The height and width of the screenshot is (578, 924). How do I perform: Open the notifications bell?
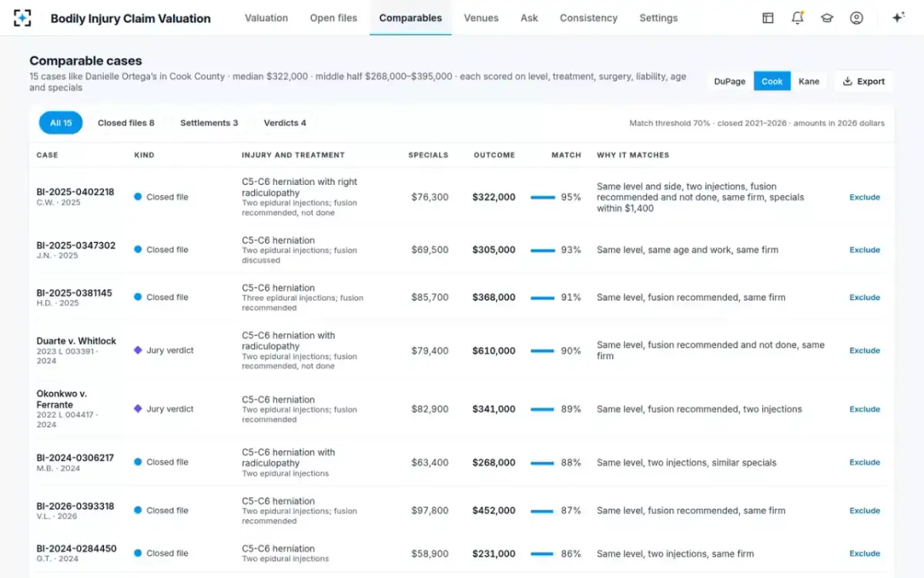point(797,18)
